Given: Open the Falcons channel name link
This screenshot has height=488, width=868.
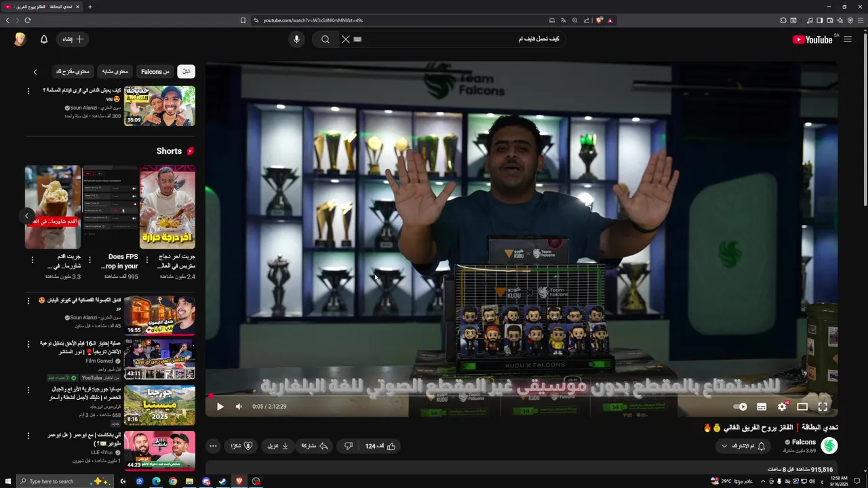Looking at the screenshot, I should (x=804, y=442).
